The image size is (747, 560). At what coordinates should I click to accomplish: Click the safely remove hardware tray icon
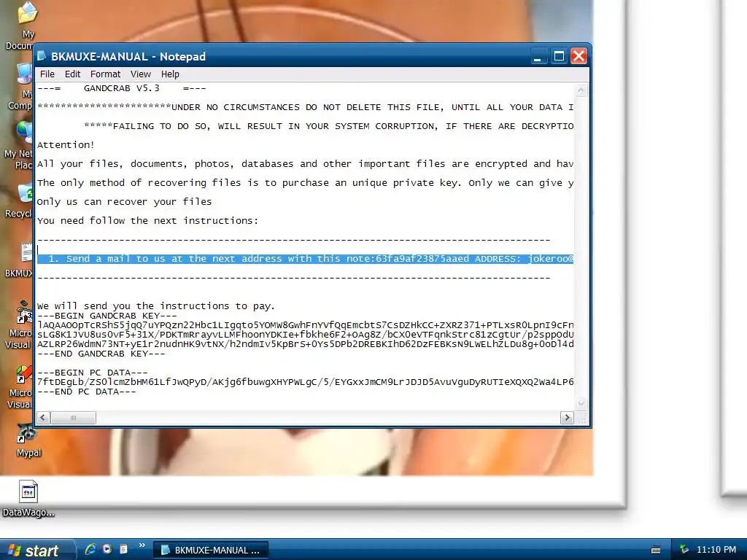coord(684,550)
